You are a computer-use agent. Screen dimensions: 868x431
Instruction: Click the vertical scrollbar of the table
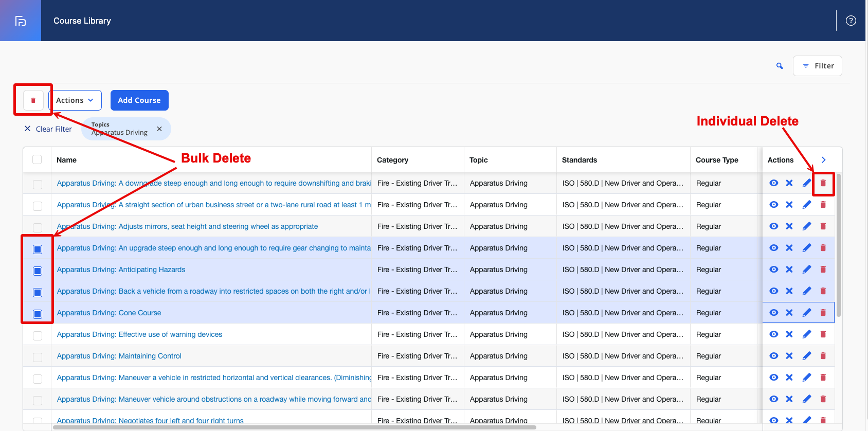(x=839, y=245)
